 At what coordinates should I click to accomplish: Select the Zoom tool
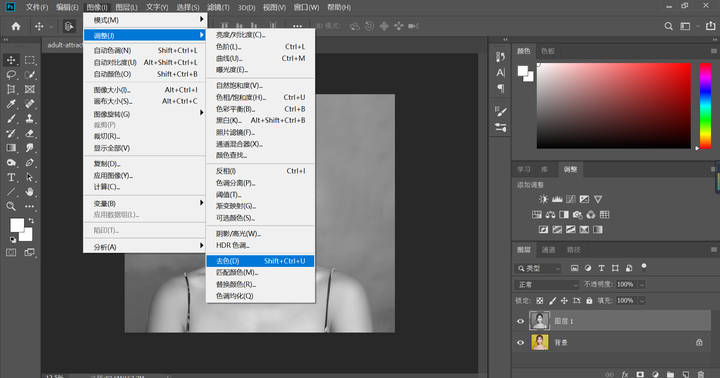11,207
